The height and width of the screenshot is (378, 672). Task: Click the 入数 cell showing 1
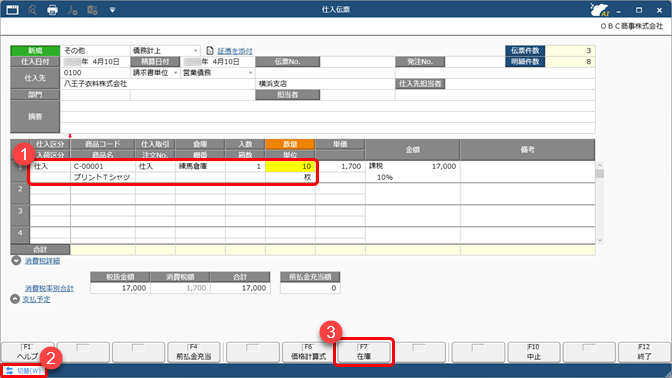tap(245, 166)
